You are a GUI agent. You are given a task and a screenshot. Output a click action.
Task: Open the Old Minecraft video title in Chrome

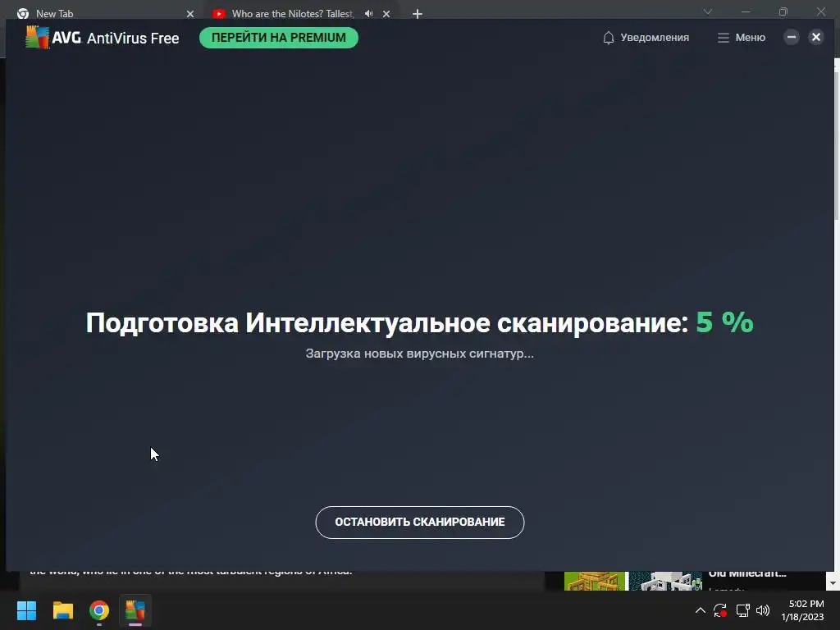tap(747, 573)
